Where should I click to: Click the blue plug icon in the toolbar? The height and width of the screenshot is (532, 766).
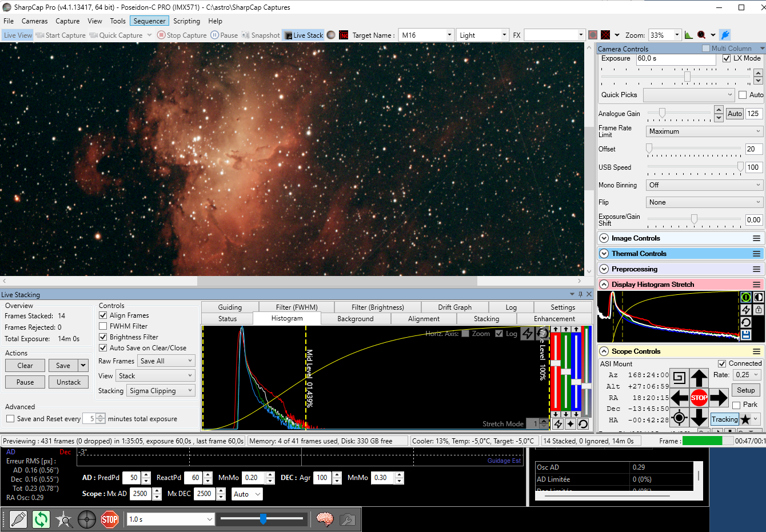(725, 35)
